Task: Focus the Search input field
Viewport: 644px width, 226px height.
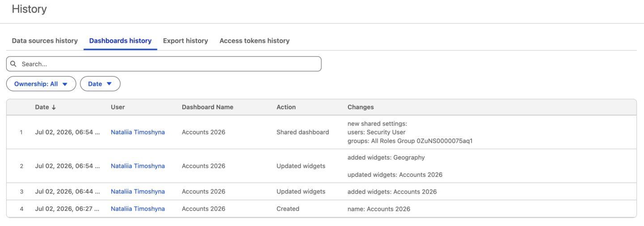Action: [x=164, y=64]
